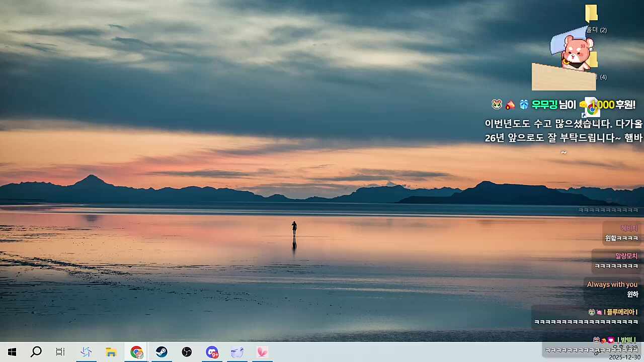
Task: Click the Chrome HTML shortcut on the desktop
Action: click(x=590, y=107)
